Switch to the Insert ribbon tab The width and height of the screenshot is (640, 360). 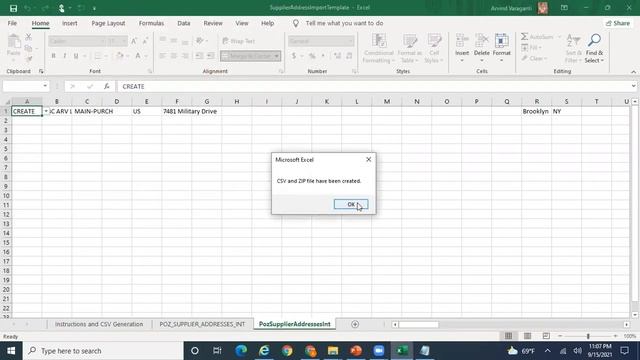click(70, 23)
